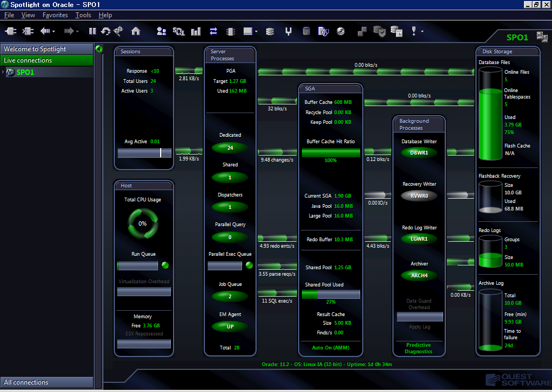Open the two-people users icon in the toolbar
This screenshot has width=552, height=392.
(161, 31)
